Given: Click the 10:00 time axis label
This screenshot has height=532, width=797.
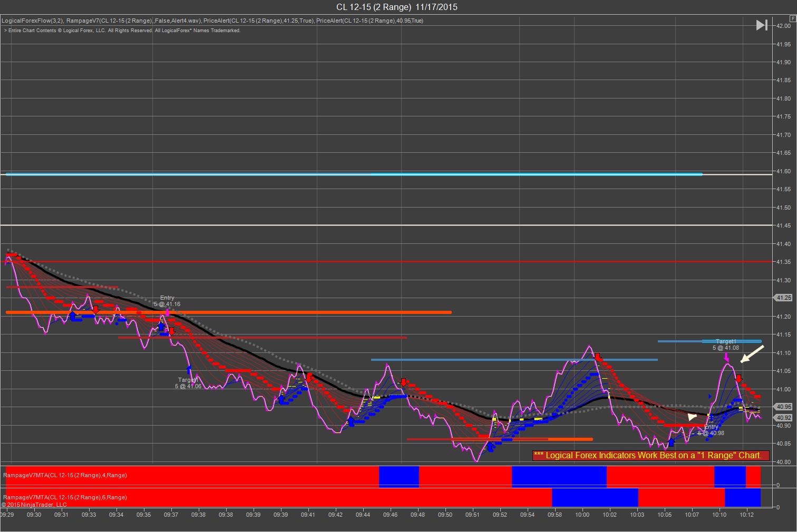Looking at the screenshot, I should click(x=582, y=515).
